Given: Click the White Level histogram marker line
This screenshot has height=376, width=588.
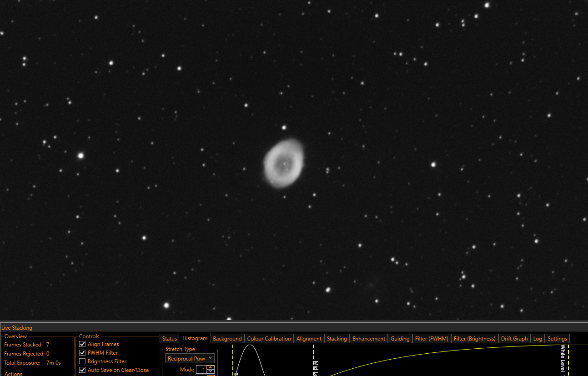Looking at the screenshot, I should pyautogui.click(x=568, y=360).
